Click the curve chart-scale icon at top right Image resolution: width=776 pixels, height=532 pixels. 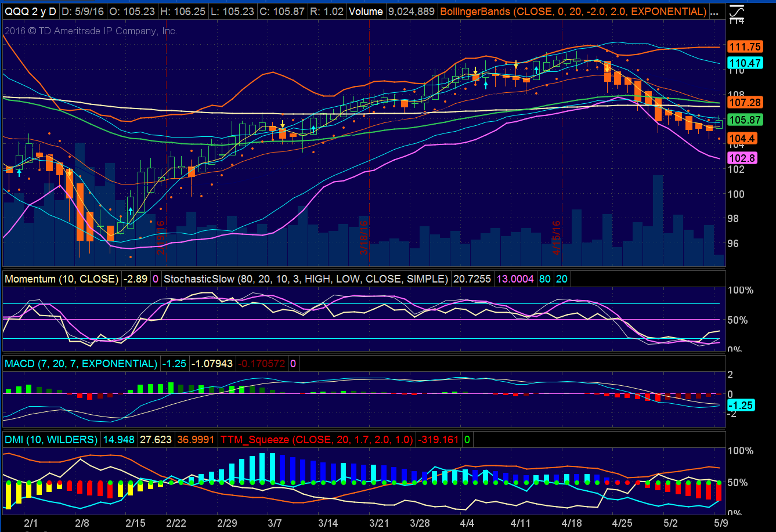click(x=736, y=13)
